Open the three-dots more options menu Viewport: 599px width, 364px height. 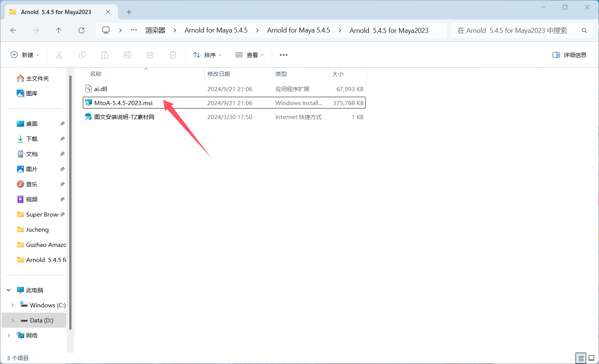(x=283, y=55)
